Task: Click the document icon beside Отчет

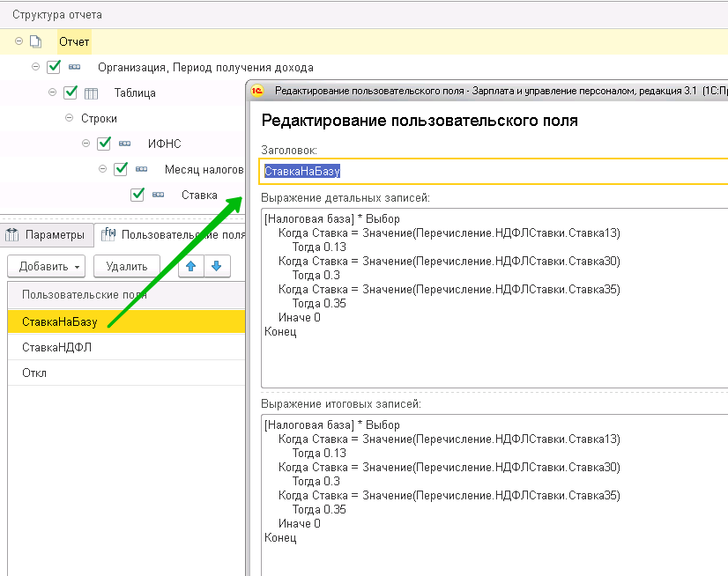Action: click(36, 41)
